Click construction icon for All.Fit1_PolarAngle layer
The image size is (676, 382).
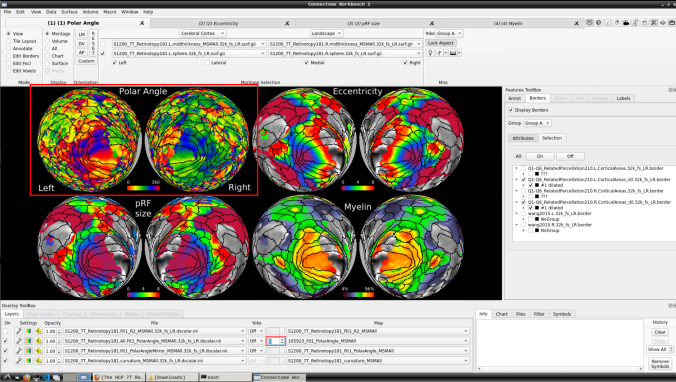coord(38,341)
